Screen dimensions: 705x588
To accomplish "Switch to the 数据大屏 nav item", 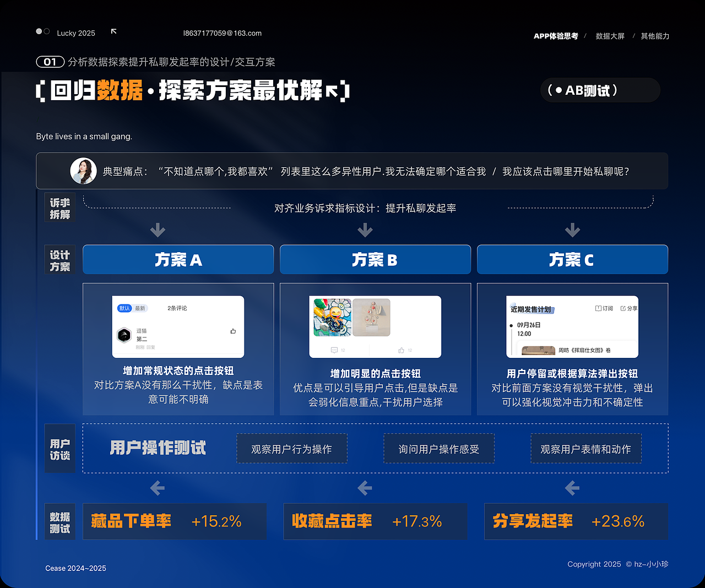I will click(609, 36).
